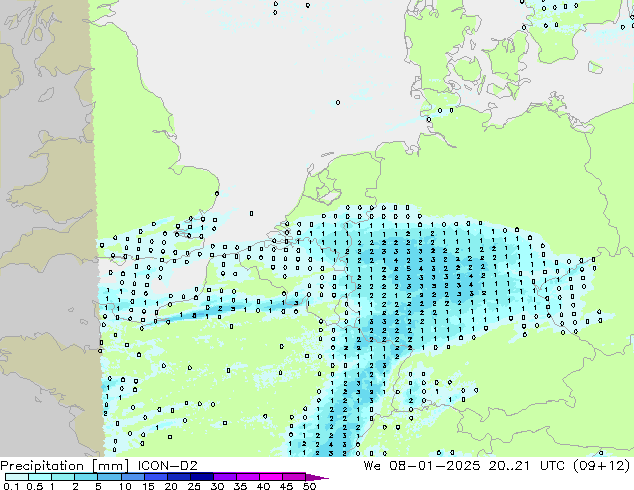This screenshot has width=634, height=490.
Task: Click the 'Precipitation [mm]' title text
Action: point(64,466)
